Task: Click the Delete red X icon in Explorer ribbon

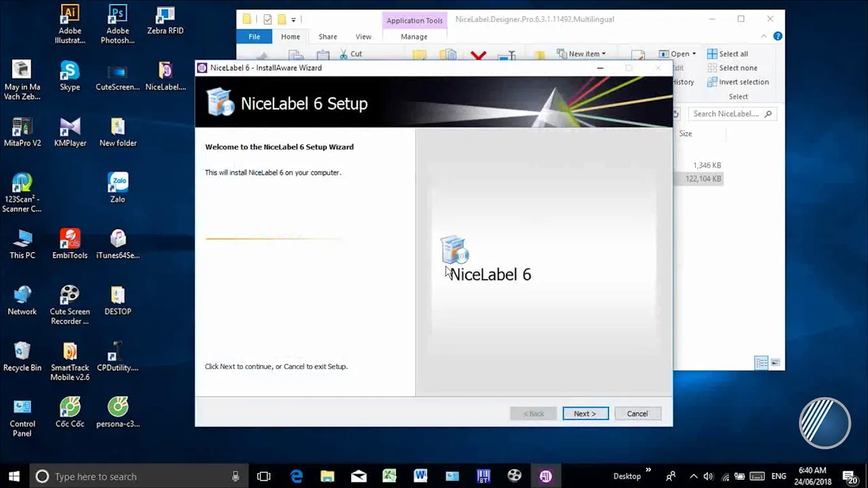Action: [479, 56]
